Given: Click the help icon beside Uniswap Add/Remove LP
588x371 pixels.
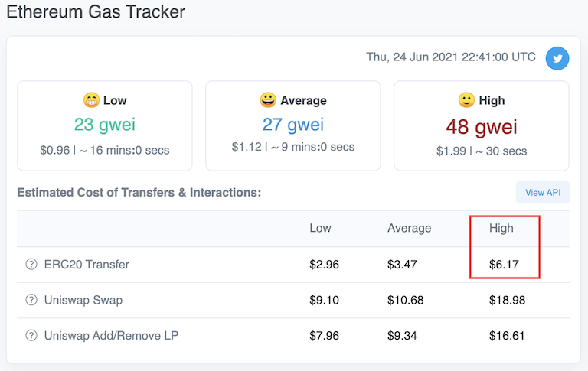Looking at the screenshot, I should click(x=31, y=335).
